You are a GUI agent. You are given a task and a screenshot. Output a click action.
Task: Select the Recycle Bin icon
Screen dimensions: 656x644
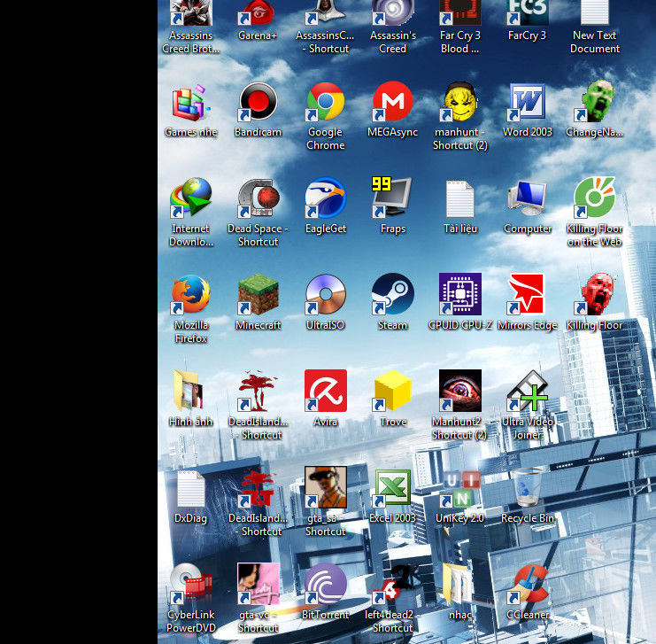click(x=528, y=488)
